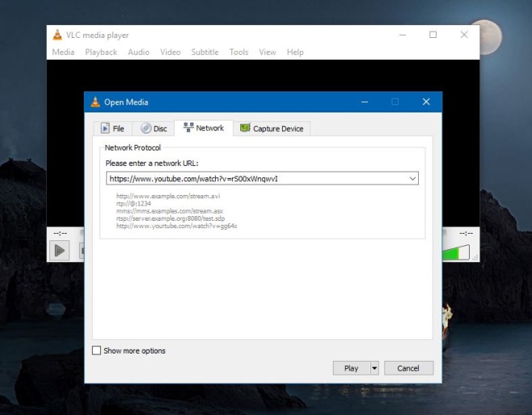
Task: Minimize the Open Media dialog
Action: (x=365, y=102)
